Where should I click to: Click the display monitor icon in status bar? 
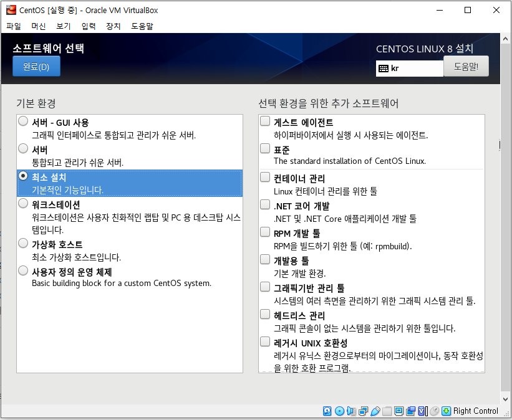click(x=398, y=411)
